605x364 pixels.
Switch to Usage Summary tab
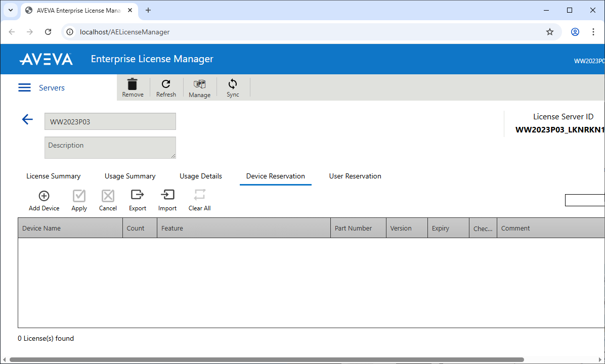130,176
